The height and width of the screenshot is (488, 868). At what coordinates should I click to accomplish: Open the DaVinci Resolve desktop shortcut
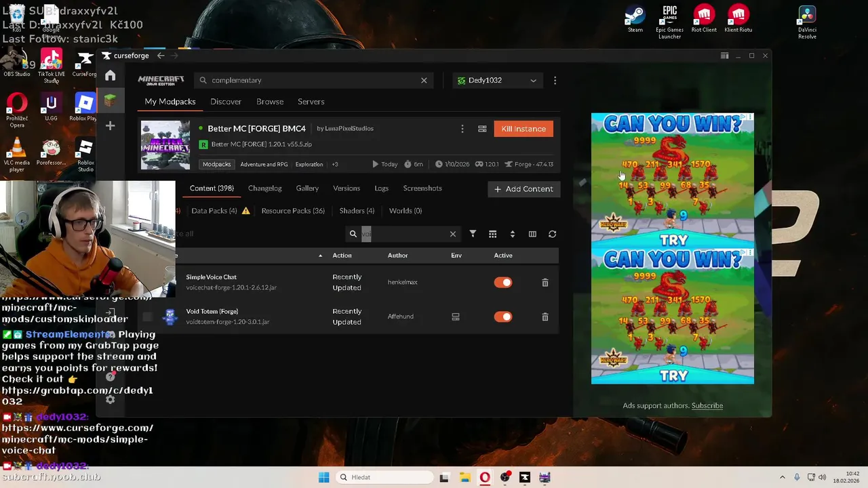[x=807, y=22]
